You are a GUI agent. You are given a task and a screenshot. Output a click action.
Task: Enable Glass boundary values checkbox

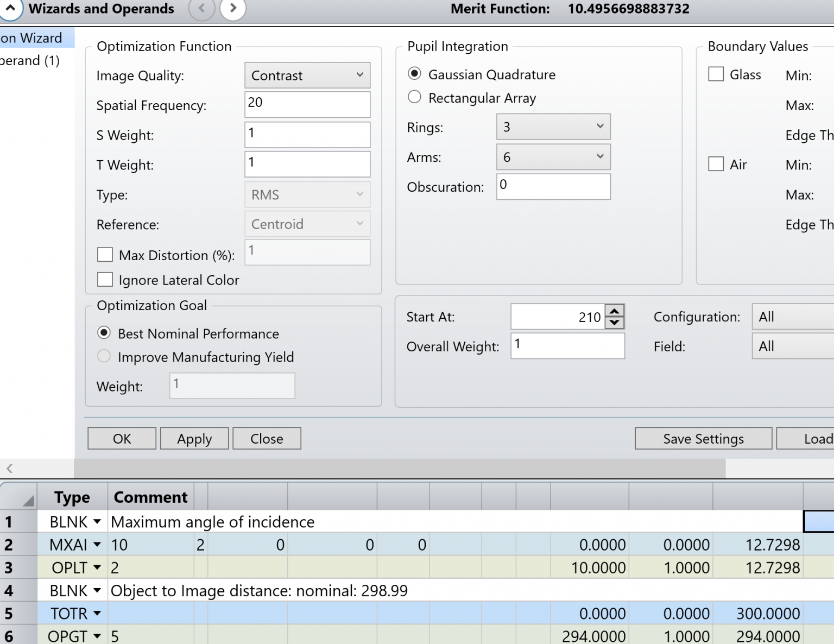click(716, 74)
